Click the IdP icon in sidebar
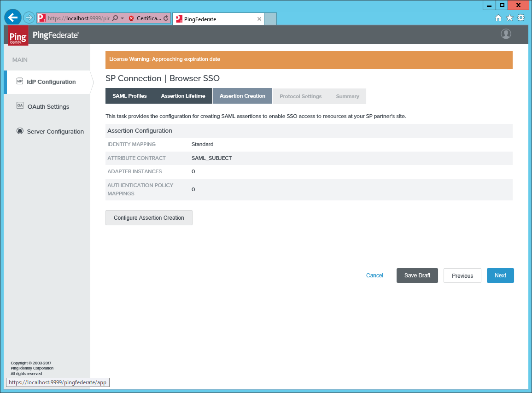Image resolution: width=532 pixels, height=393 pixels. click(20, 81)
